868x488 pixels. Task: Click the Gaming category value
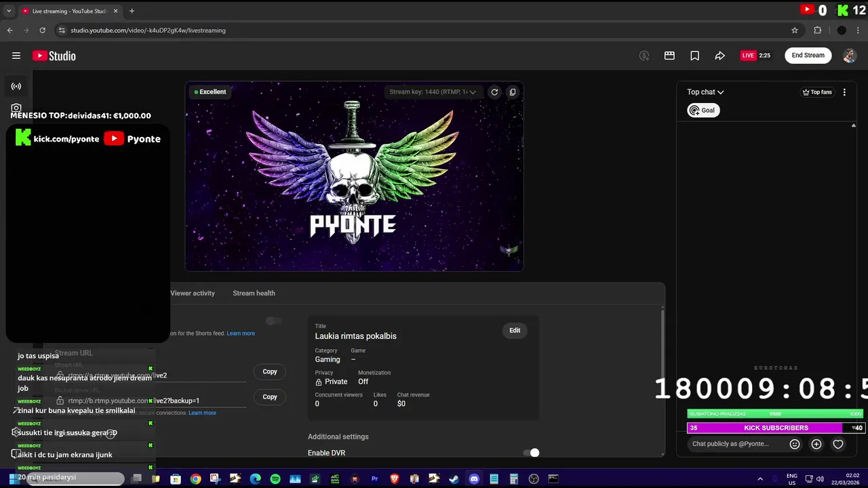click(328, 360)
